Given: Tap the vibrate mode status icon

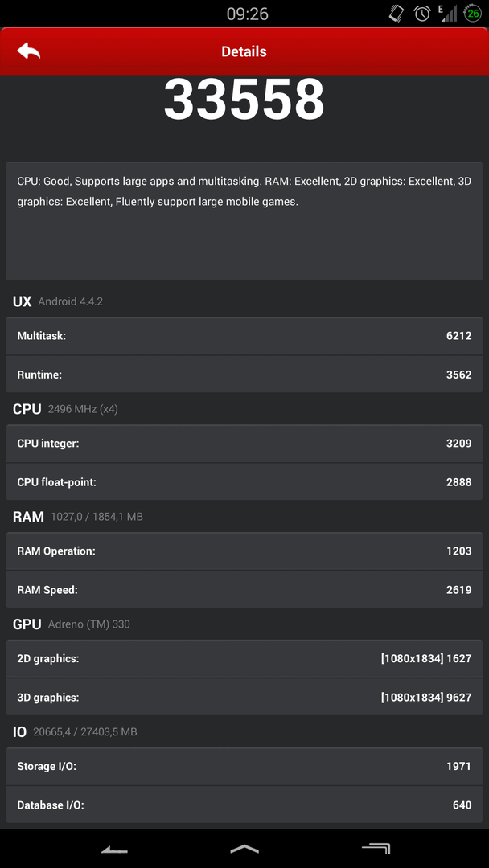Looking at the screenshot, I should click(397, 14).
